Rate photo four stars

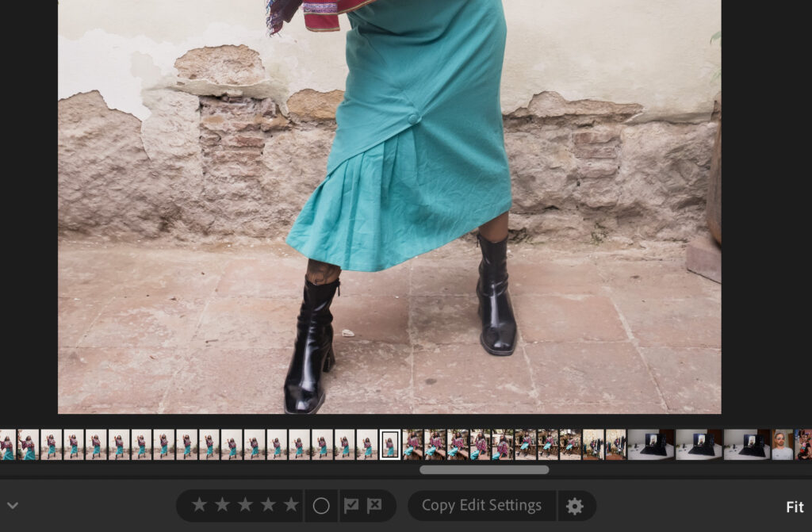tap(268, 505)
